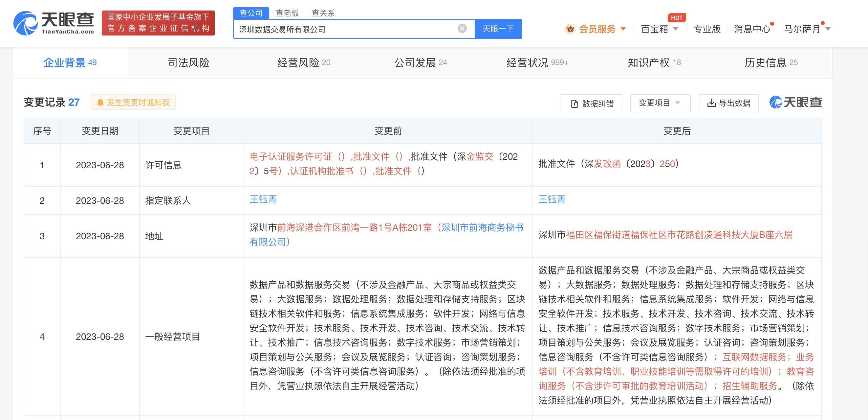This screenshot has height=420, width=868.
Task: Open the 深圳市前海商务秘书有限公司 link
Action: point(386,234)
